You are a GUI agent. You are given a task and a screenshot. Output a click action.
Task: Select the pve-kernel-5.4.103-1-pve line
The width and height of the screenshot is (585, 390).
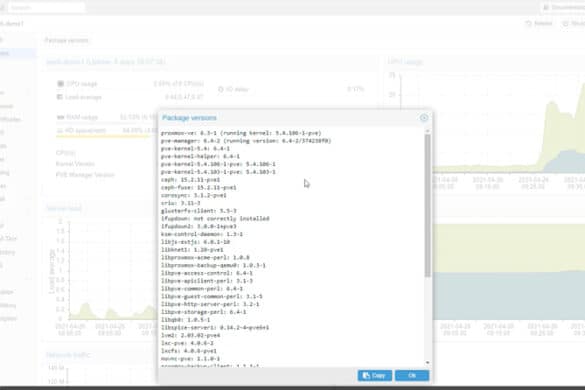click(218, 172)
